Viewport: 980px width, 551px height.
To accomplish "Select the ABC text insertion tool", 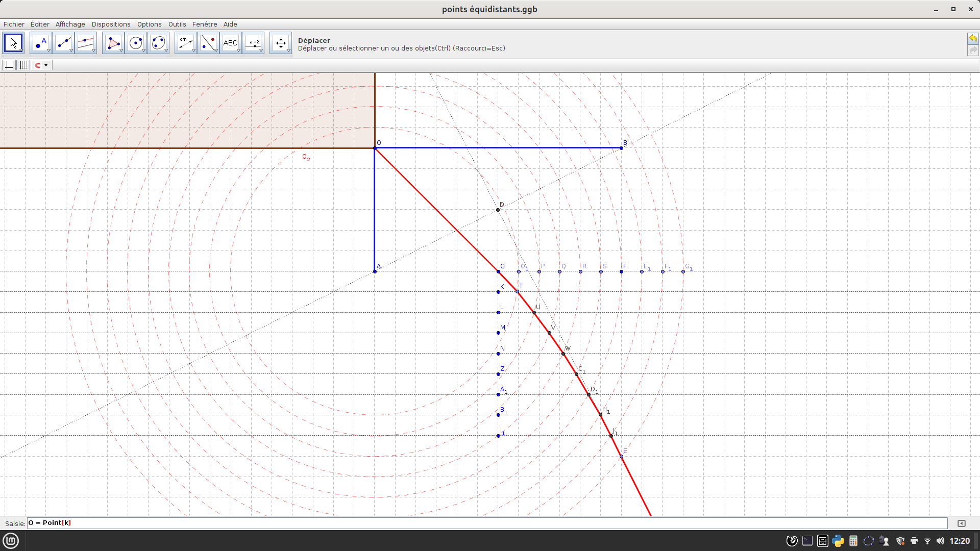I will pos(230,43).
